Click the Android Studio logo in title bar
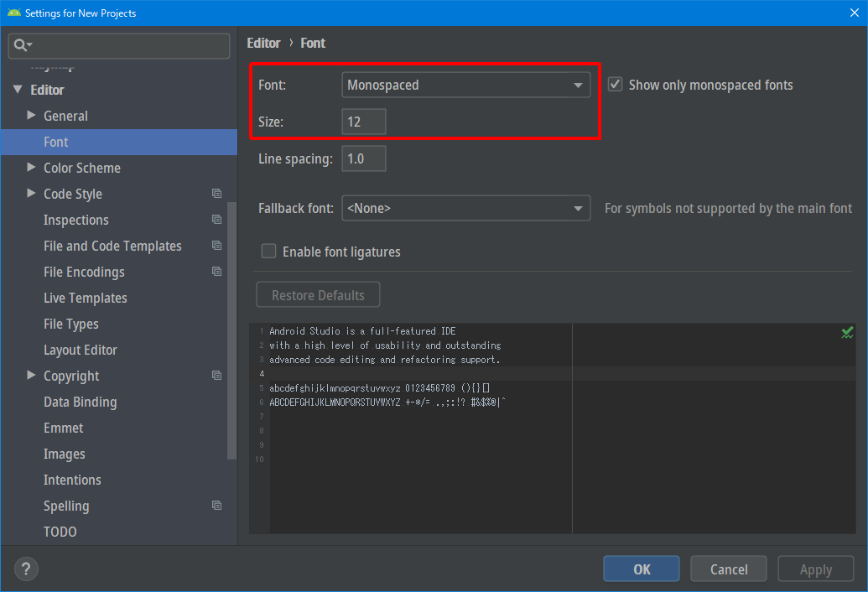 [14, 13]
